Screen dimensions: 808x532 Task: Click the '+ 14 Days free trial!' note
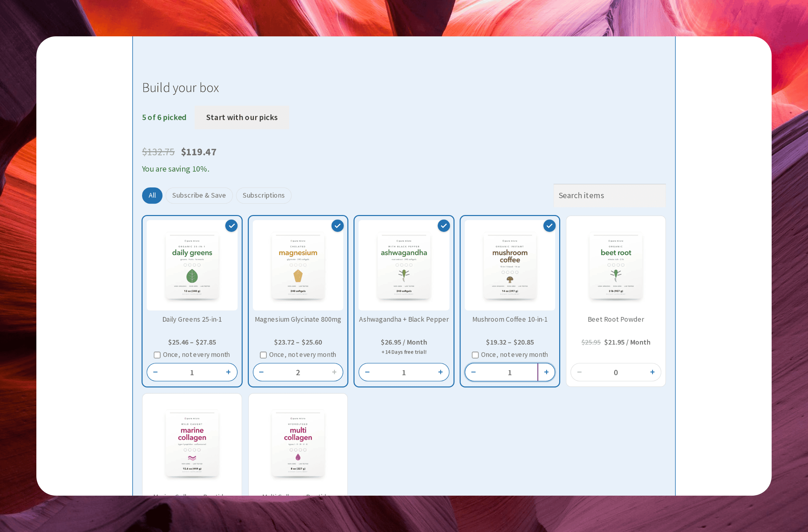(x=404, y=352)
